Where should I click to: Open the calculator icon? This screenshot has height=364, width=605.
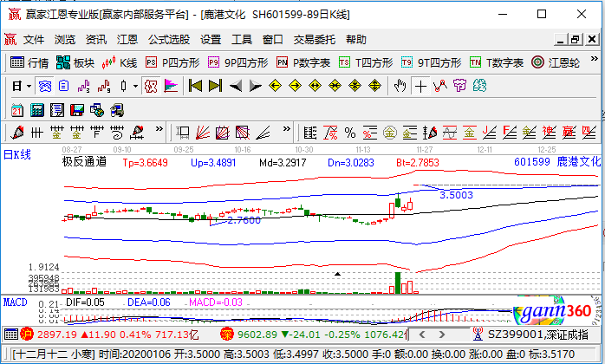[x=37, y=111]
